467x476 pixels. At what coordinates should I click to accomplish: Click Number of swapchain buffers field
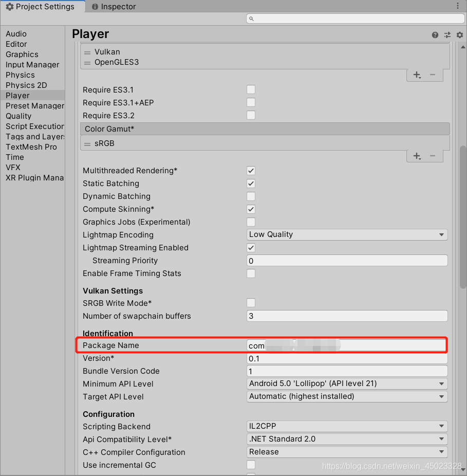[347, 316]
